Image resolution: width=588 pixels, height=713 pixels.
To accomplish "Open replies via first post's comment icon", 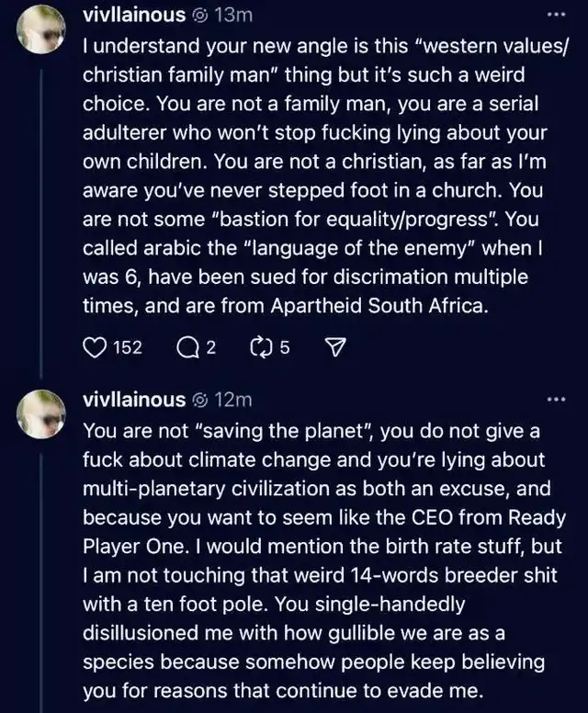I will (x=183, y=347).
